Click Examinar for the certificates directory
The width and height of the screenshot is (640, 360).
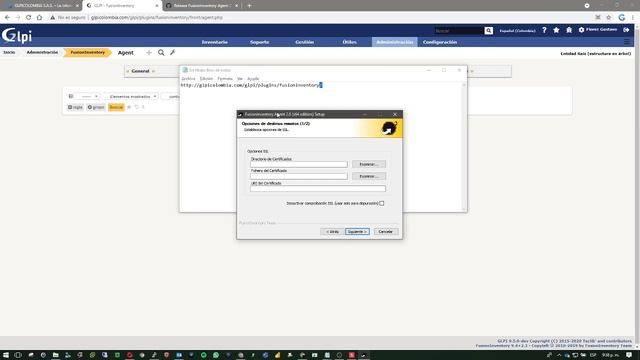pyautogui.click(x=369, y=164)
